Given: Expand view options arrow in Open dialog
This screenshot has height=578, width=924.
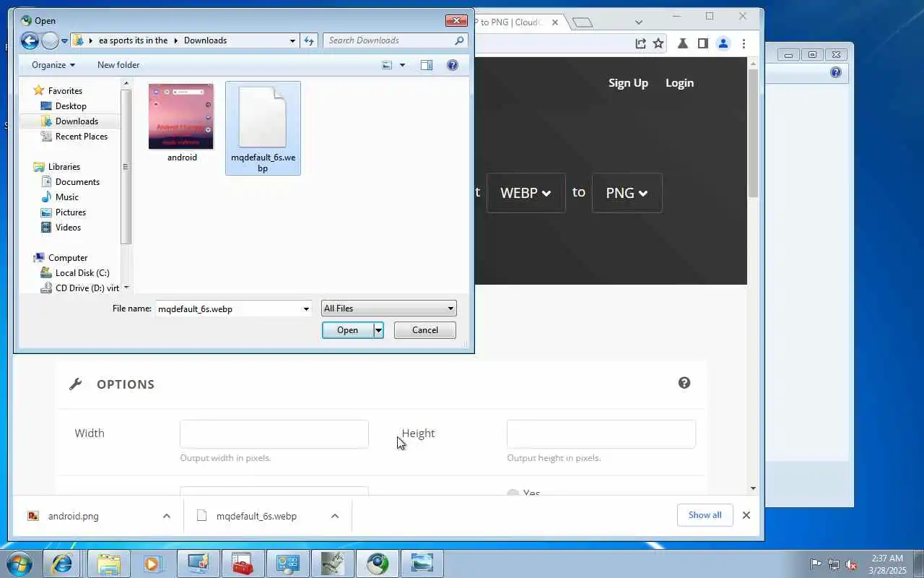Looking at the screenshot, I should click(x=402, y=65).
